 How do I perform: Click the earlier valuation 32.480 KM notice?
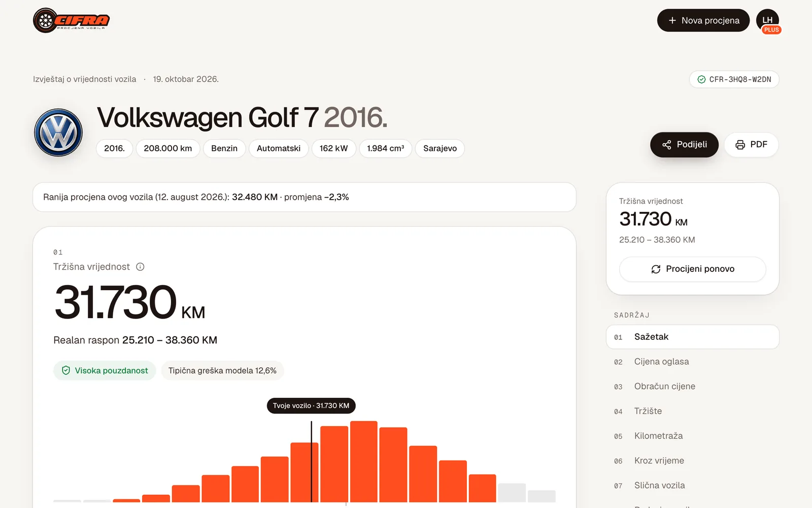pyautogui.click(x=304, y=197)
